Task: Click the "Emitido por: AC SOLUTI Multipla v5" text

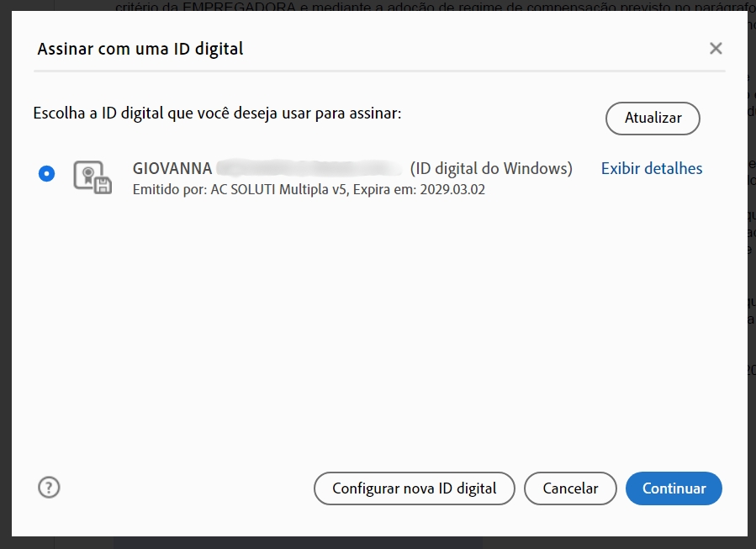Action: [x=240, y=190]
